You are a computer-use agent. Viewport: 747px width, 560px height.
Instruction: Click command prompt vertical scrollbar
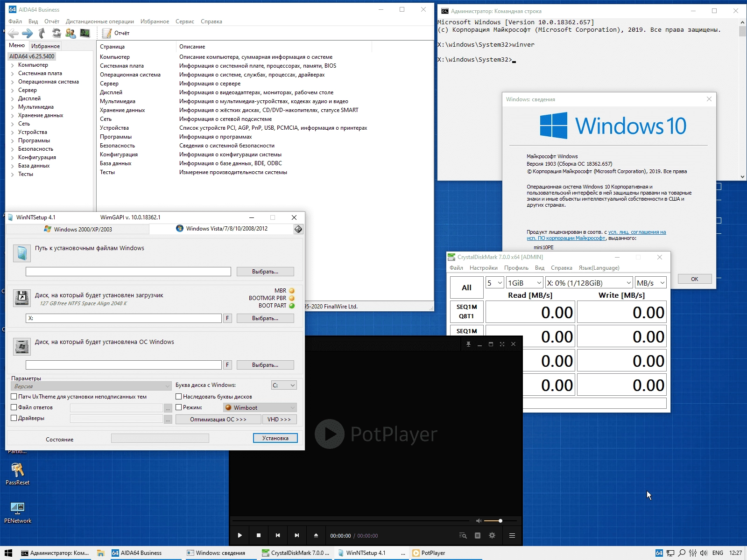click(742, 99)
